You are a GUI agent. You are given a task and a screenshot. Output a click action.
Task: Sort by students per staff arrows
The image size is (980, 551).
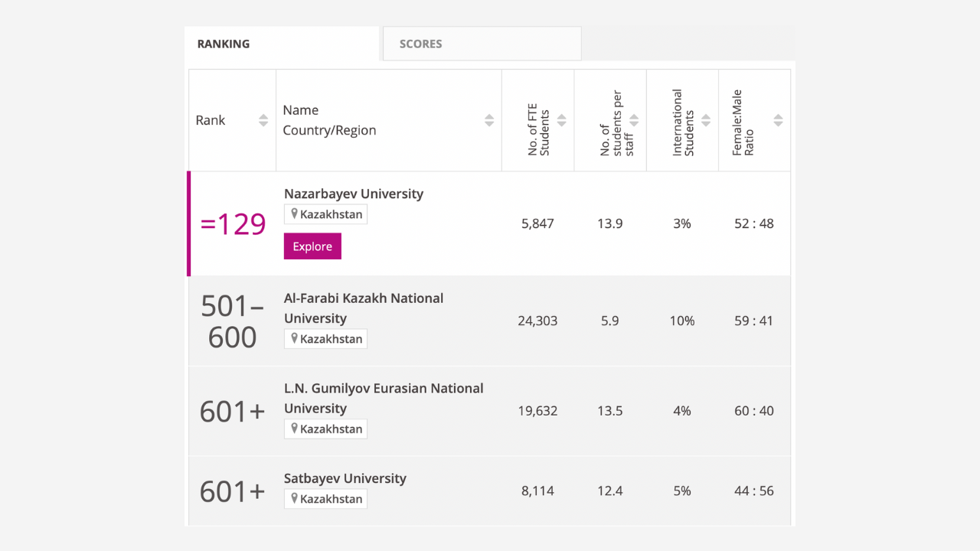pos(634,120)
